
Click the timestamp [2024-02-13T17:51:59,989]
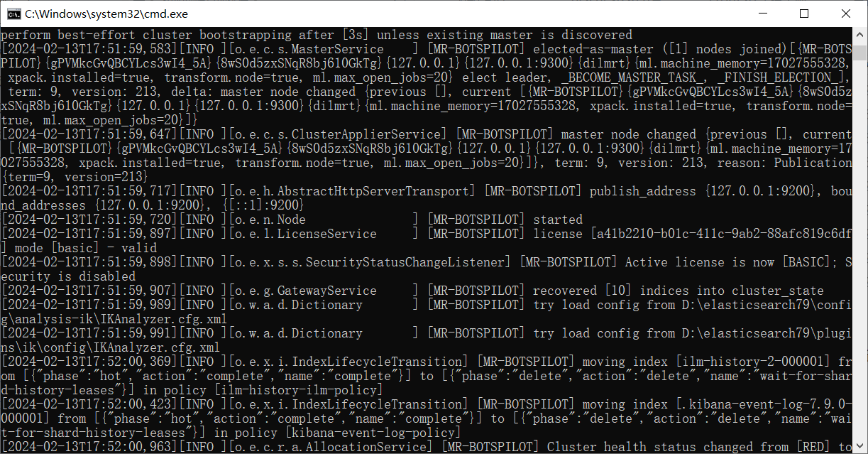[x=89, y=305]
